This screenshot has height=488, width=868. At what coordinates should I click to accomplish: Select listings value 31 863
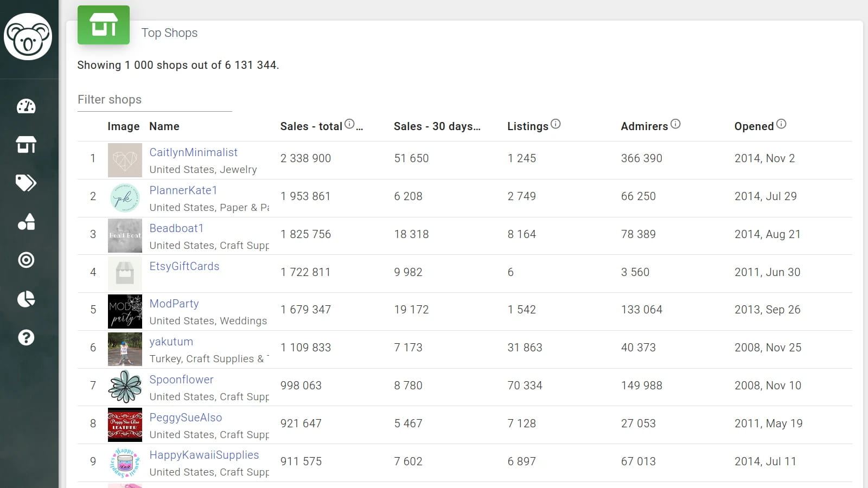525,348
